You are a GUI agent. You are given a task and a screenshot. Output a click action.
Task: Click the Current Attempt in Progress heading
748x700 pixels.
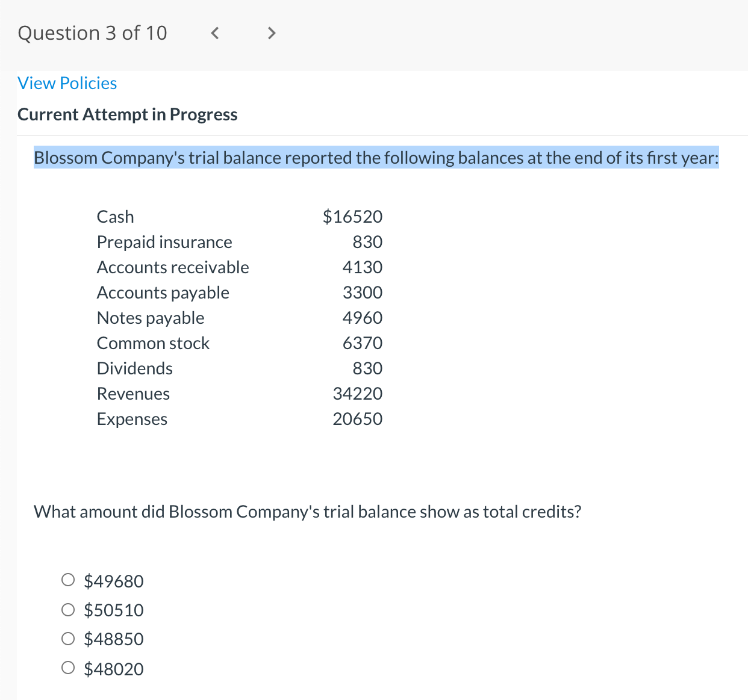point(127,114)
